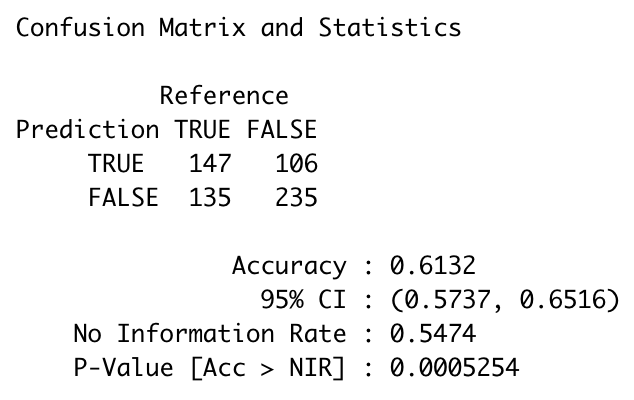The height and width of the screenshot is (400, 634).
Task: Click the Prediction label
Action: click(x=87, y=130)
